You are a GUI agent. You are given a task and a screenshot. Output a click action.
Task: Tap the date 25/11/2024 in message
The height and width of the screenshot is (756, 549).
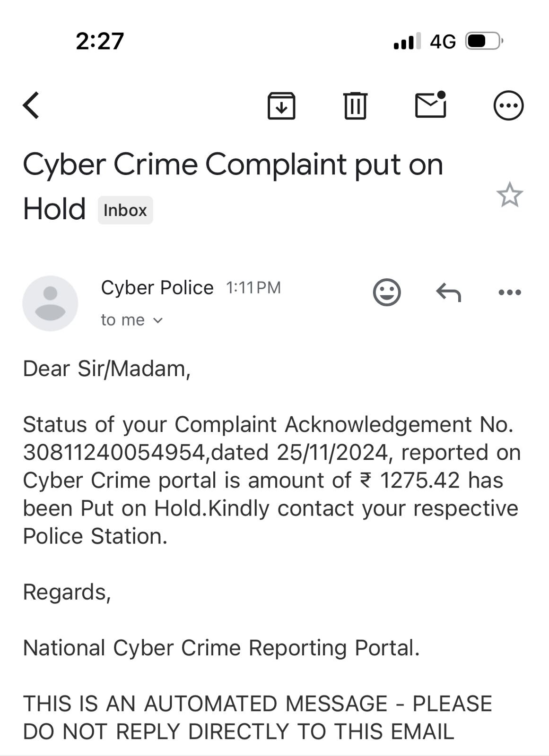332,453
